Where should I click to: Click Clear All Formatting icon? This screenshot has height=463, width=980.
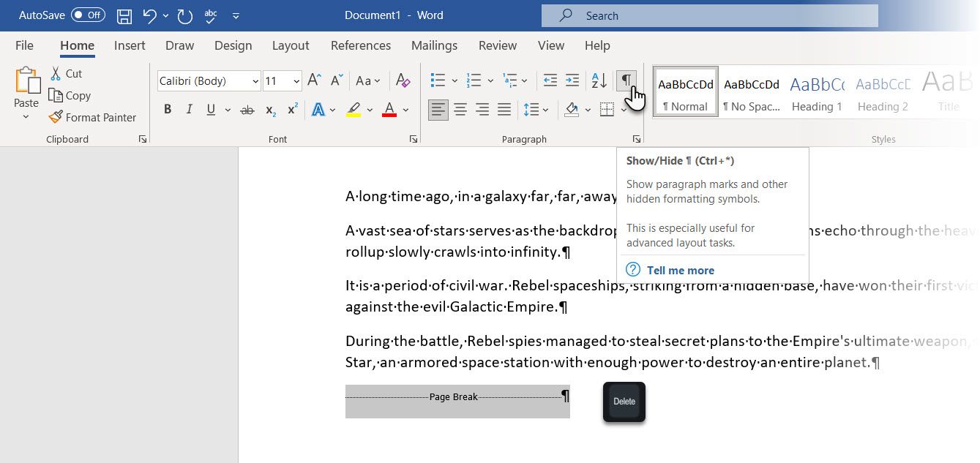[x=403, y=80]
